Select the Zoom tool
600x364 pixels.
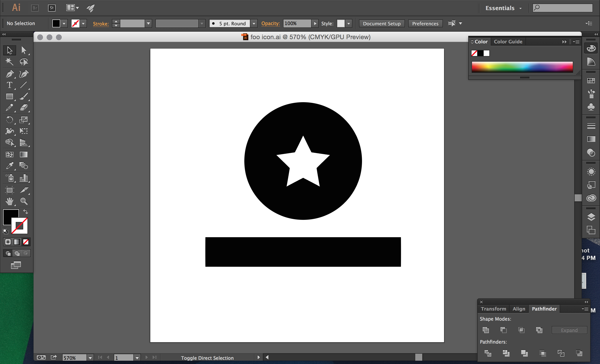pyautogui.click(x=24, y=201)
